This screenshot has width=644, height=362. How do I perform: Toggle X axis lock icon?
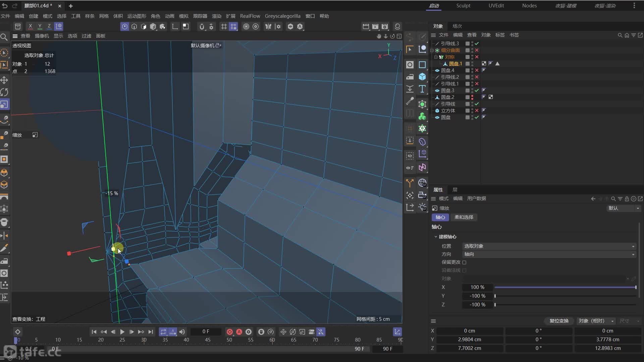pyautogui.click(x=30, y=26)
